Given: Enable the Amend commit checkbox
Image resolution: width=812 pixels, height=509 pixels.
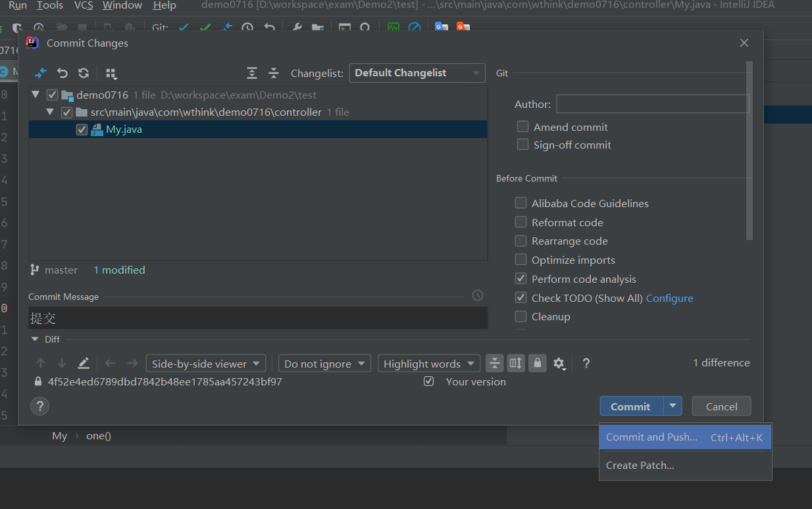Looking at the screenshot, I should click(x=522, y=126).
